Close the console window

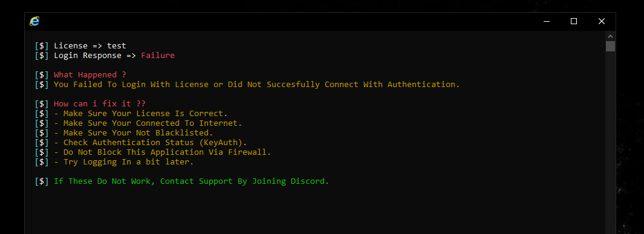coord(601,21)
